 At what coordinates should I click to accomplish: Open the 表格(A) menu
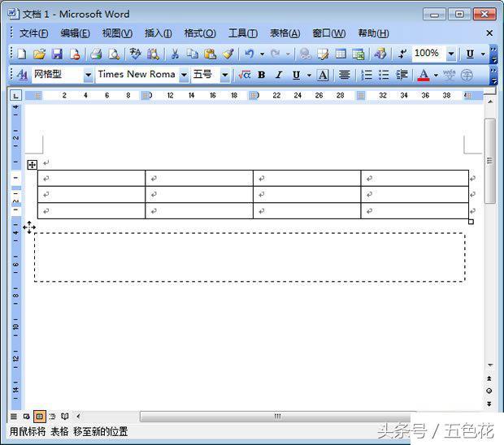(285, 33)
